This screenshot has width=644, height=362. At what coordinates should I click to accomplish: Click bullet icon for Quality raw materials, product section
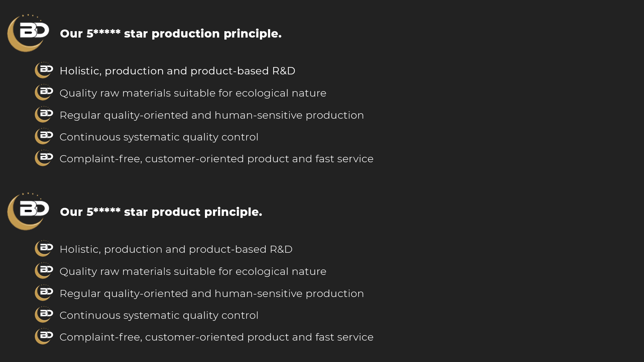coord(44,270)
